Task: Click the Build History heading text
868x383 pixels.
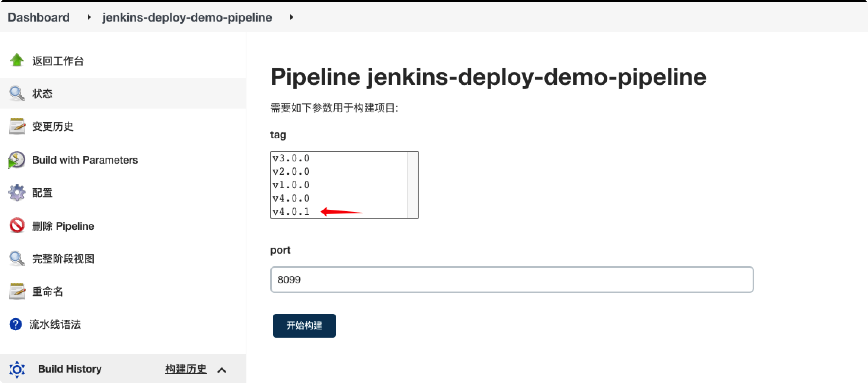Action: pos(70,369)
